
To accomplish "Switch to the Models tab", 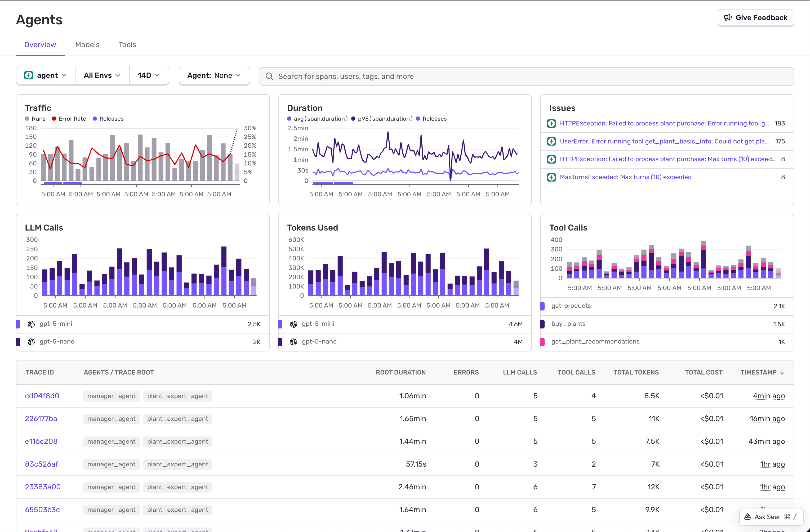I will pos(87,44).
